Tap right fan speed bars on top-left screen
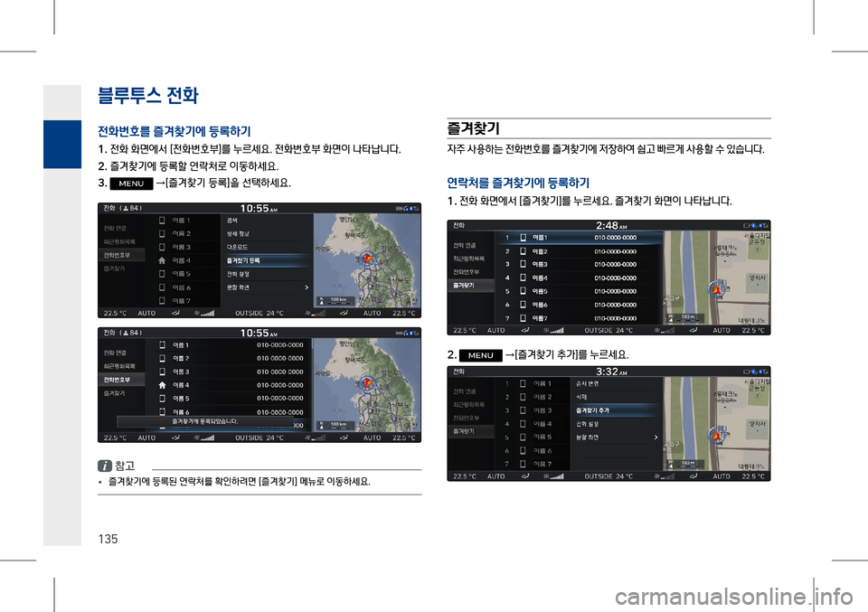 tap(315, 313)
